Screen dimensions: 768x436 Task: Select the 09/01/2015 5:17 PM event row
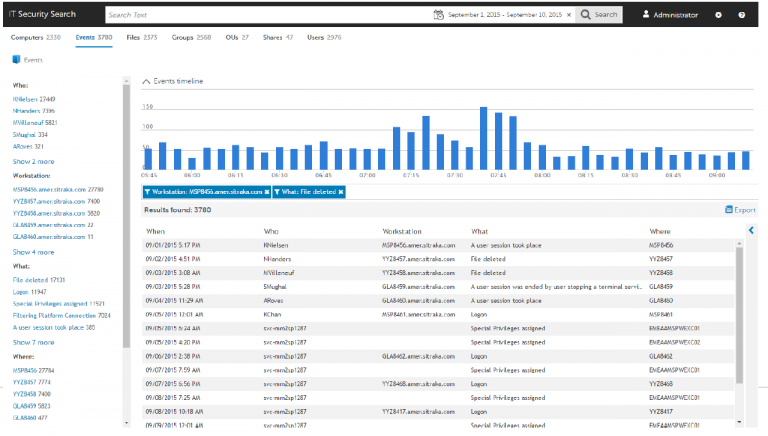(x=438, y=245)
